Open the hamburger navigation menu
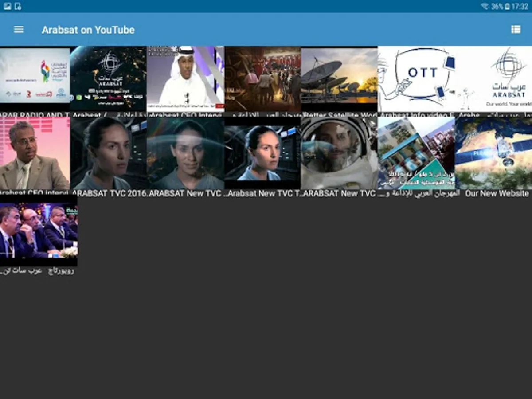532x399 pixels. (x=19, y=30)
